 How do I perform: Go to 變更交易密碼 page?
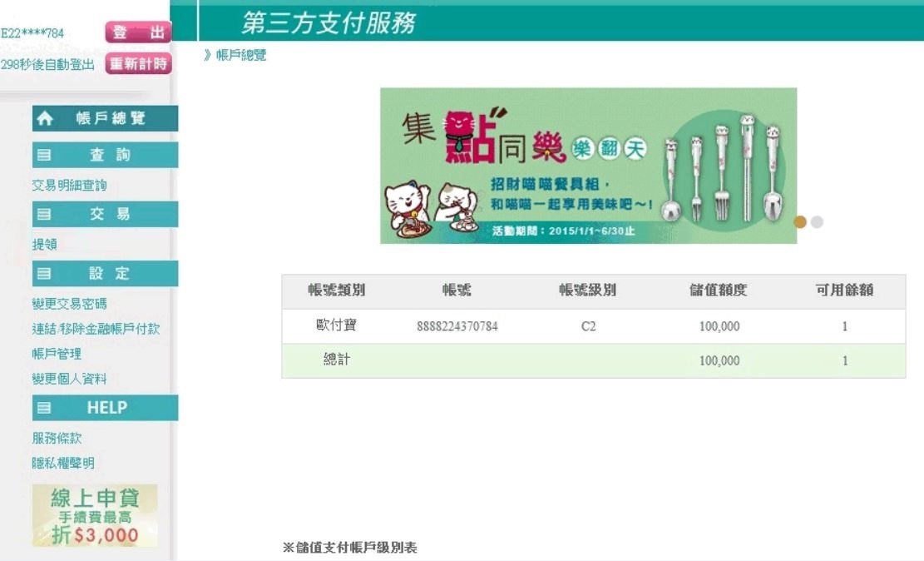click(69, 304)
